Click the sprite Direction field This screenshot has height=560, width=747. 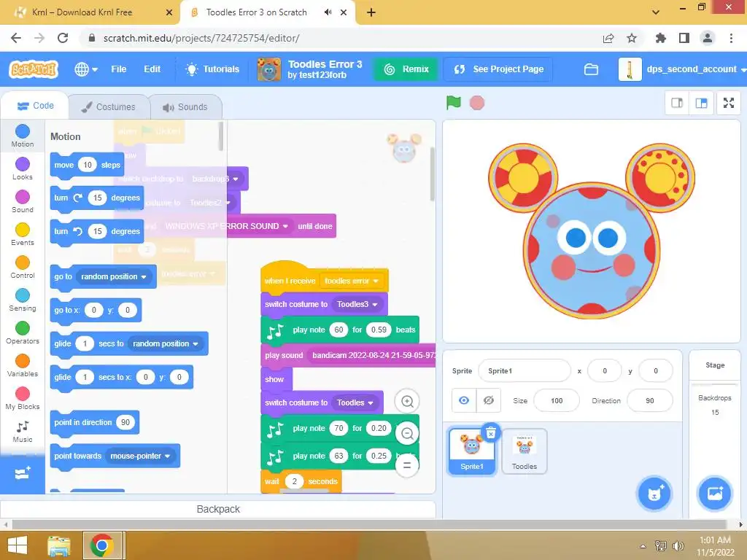coord(650,401)
